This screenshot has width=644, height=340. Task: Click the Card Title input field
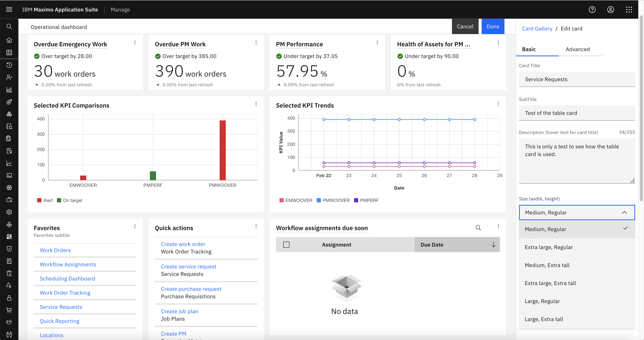pyautogui.click(x=577, y=79)
